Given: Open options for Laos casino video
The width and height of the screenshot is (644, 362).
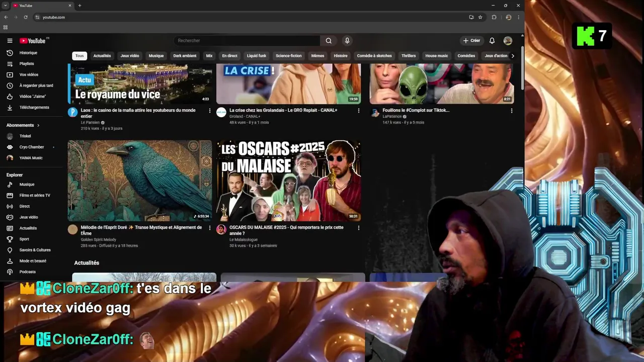Looking at the screenshot, I should point(210,111).
